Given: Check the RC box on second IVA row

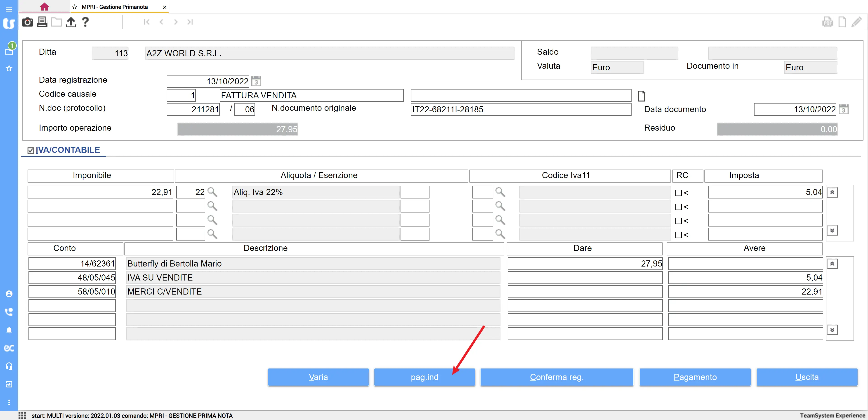Looking at the screenshot, I should (678, 207).
